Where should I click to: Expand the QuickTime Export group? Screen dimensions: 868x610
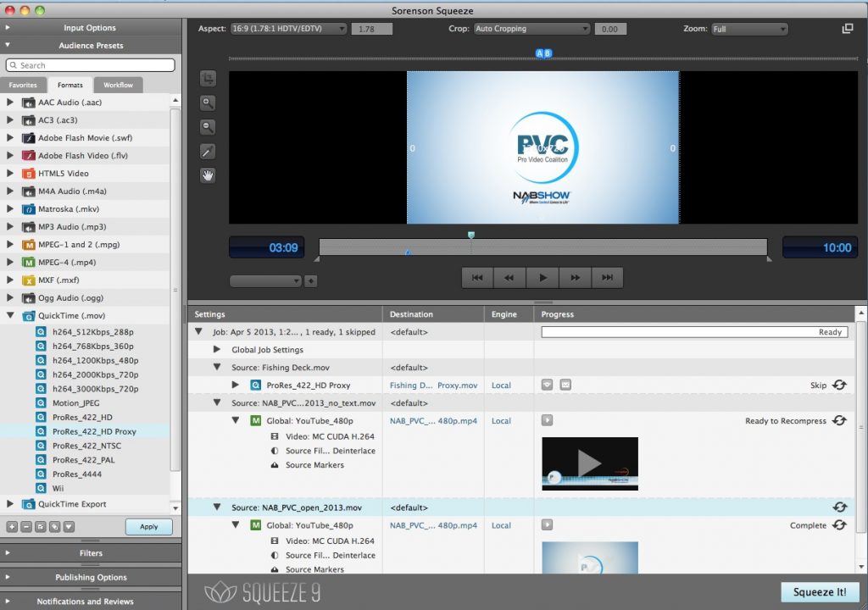pos(10,504)
